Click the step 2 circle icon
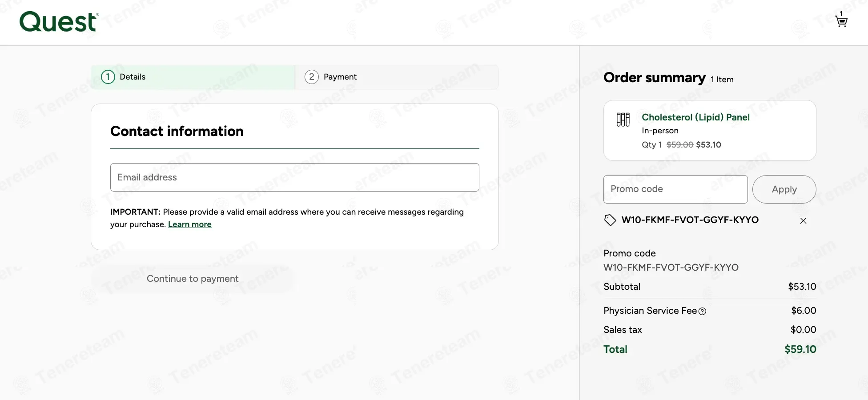Viewport: 868px width, 400px height. [x=312, y=77]
